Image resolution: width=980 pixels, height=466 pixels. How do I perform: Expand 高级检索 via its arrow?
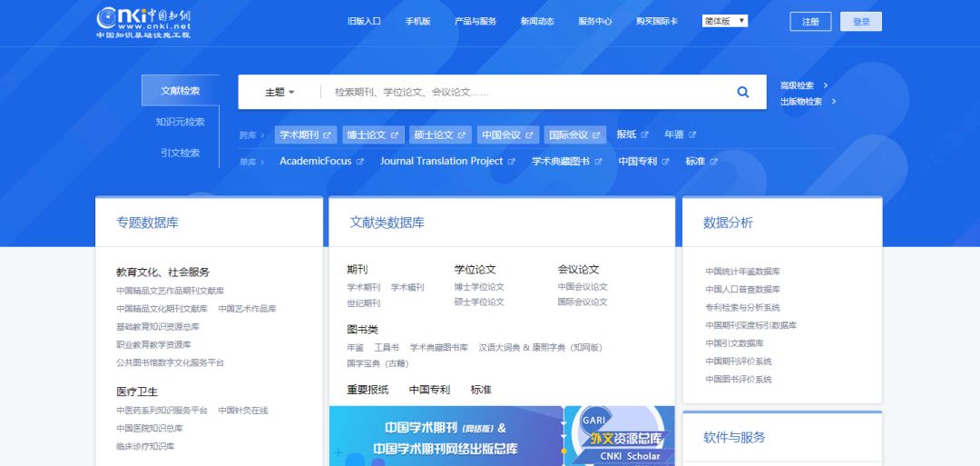coord(825,85)
